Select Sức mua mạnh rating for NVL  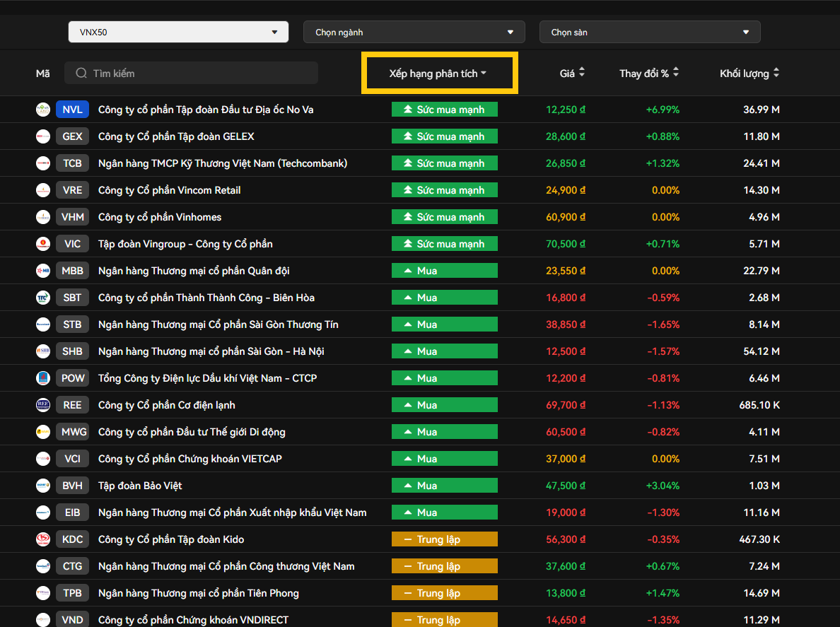coord(445,110)
